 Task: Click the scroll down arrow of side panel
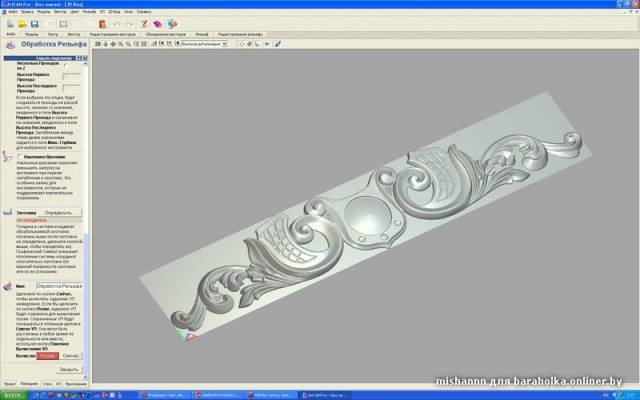[85, 377]
